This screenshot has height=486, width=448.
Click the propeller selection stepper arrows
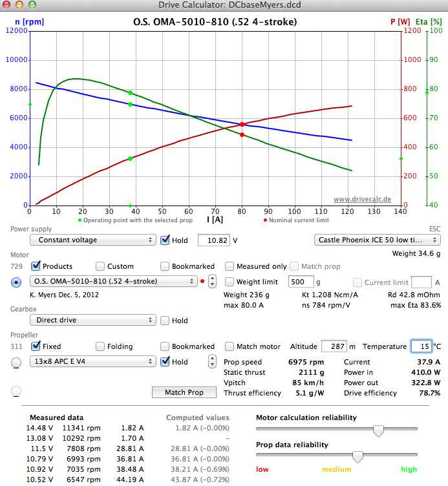click(212, 362)
